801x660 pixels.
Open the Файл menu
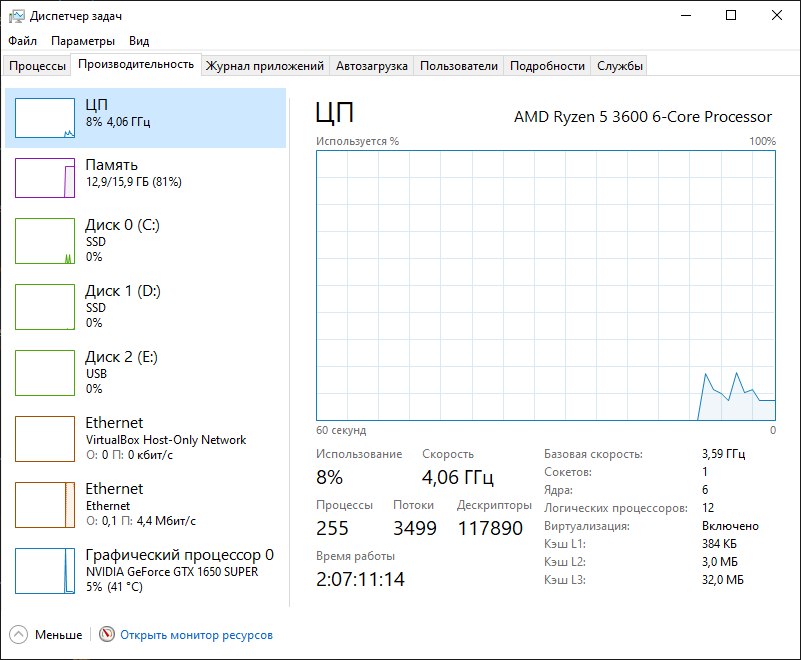pyautogui.click(x=22, y=41)
